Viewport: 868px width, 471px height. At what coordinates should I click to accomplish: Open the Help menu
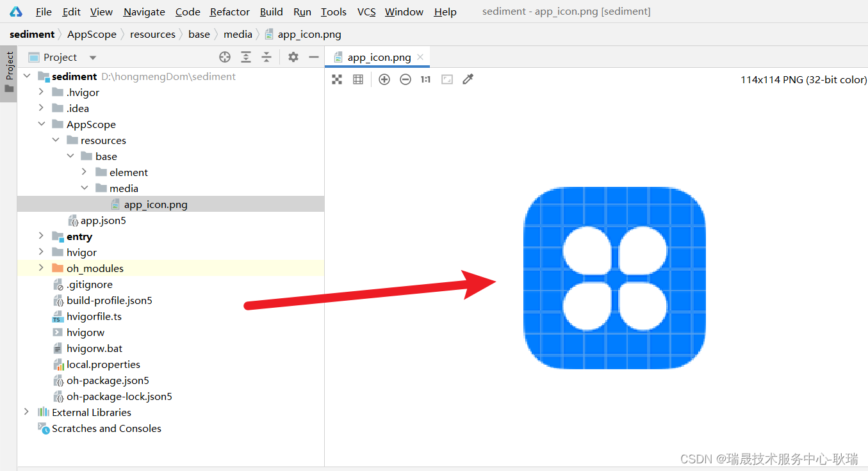coord(445,12)
